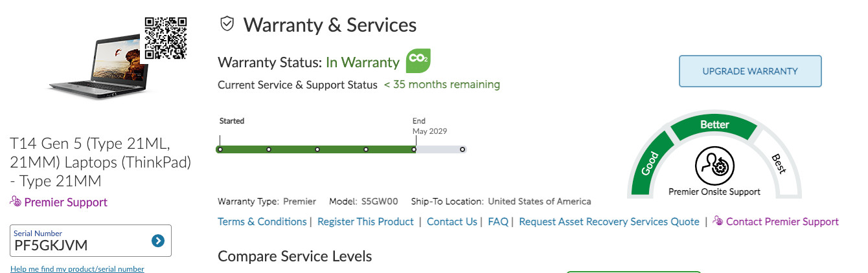Open the Contact Us link
868x273 pixels.
point(452,221)
